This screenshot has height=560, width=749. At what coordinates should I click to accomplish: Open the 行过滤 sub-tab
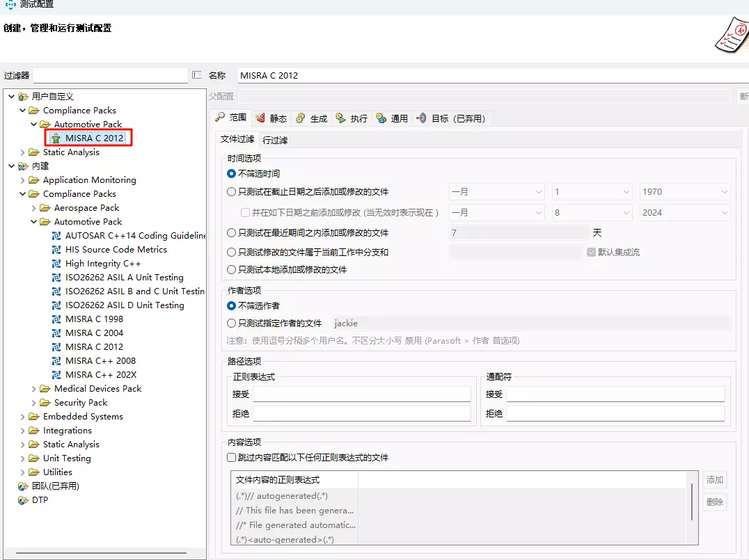275,140
